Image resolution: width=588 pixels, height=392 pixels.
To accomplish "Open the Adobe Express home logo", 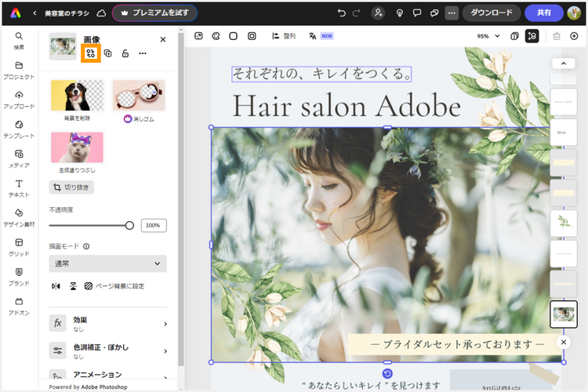I will coord(16,13).
